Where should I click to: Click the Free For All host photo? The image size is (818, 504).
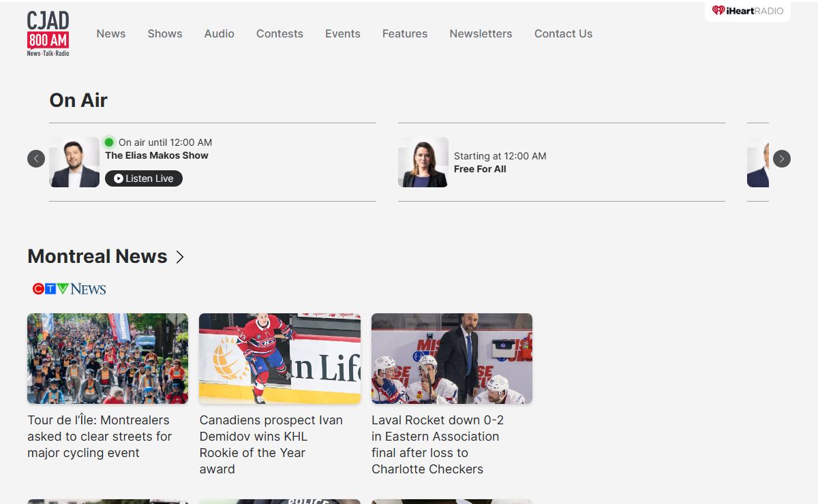tap(423, 162)
